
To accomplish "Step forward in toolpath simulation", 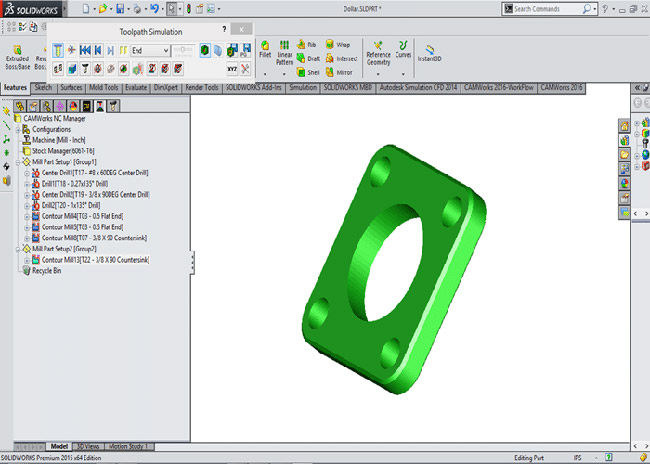I will pyautogui.click(x=110, y=51).
